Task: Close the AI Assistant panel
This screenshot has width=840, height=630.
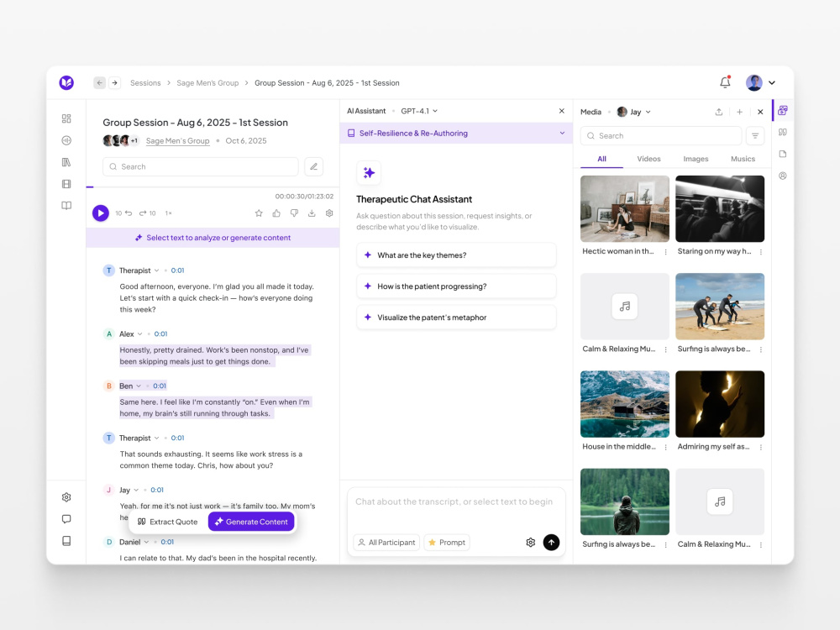Action: pyautogui.click(x=561, y=111)
